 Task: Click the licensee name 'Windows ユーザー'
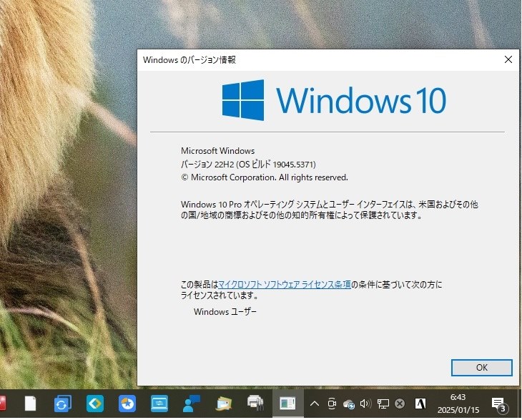(225, 312)
